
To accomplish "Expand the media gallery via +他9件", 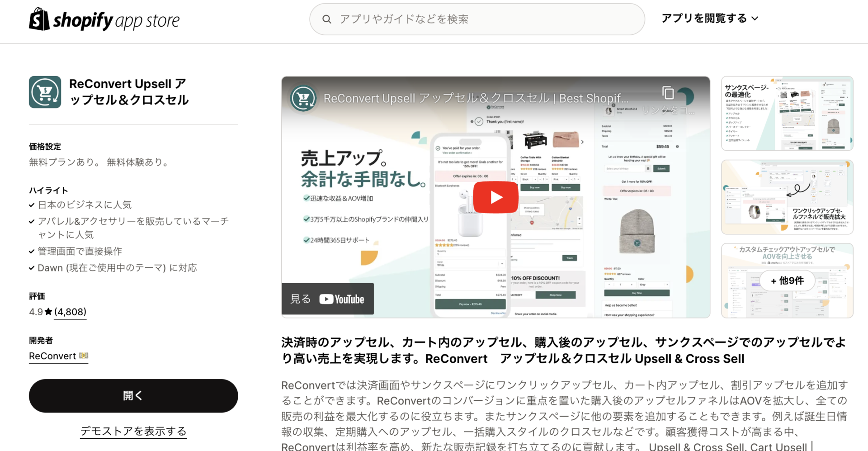I will [788, 280].
